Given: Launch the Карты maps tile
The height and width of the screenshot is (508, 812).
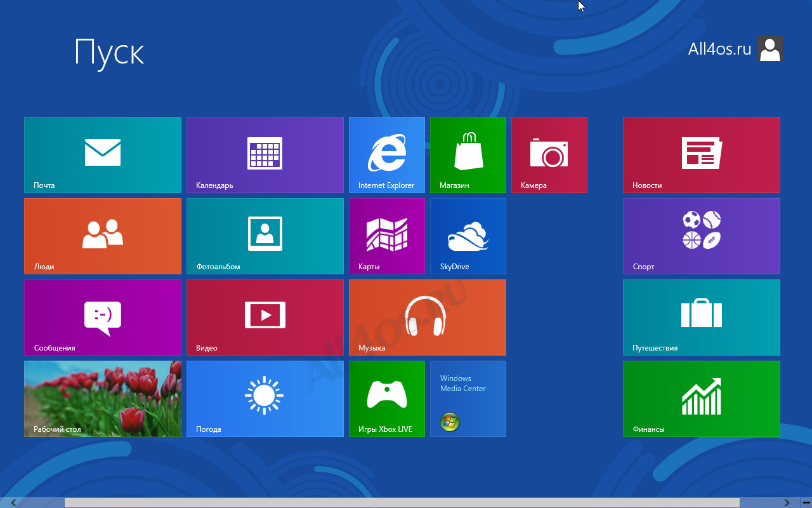Looking at the screenshot, I should (387, 236).
